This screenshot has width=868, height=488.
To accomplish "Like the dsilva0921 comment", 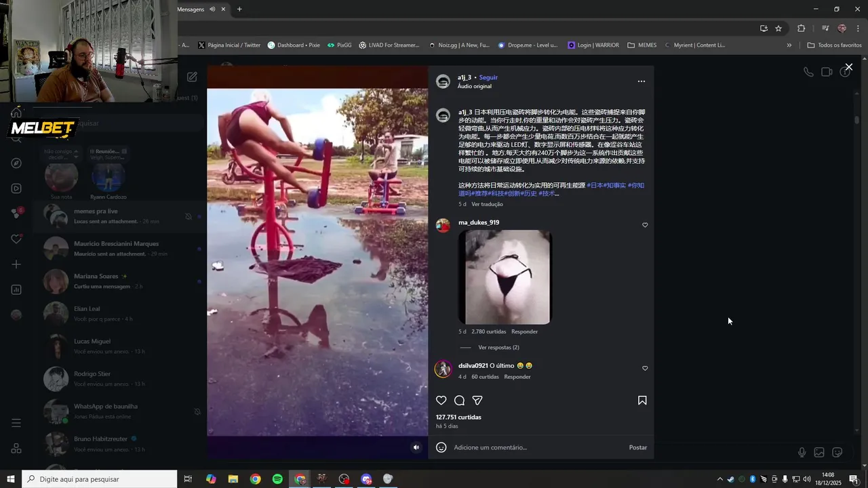I will pos(645,369).
